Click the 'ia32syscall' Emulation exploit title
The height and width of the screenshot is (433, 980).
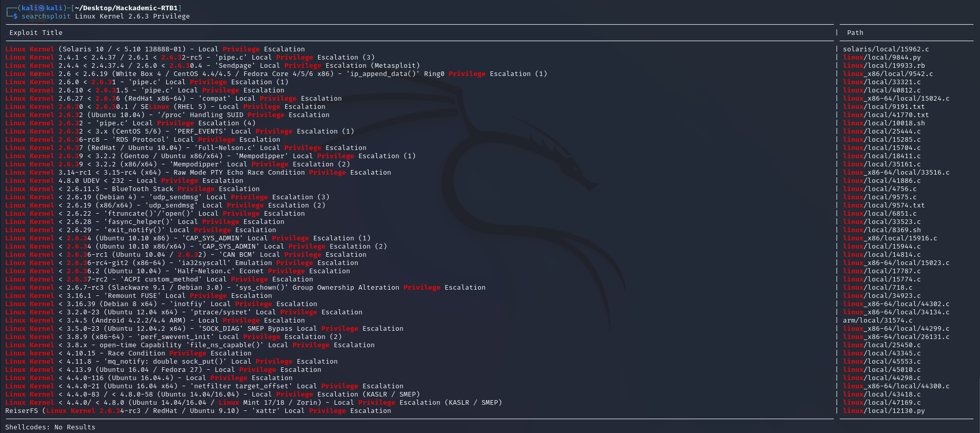coord(182,263)
